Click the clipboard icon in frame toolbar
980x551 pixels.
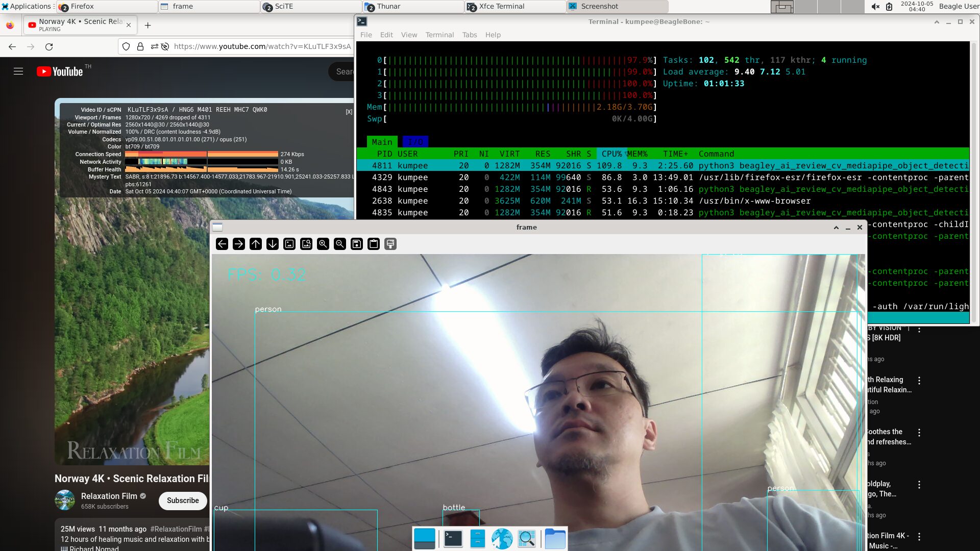click(374, 244)
